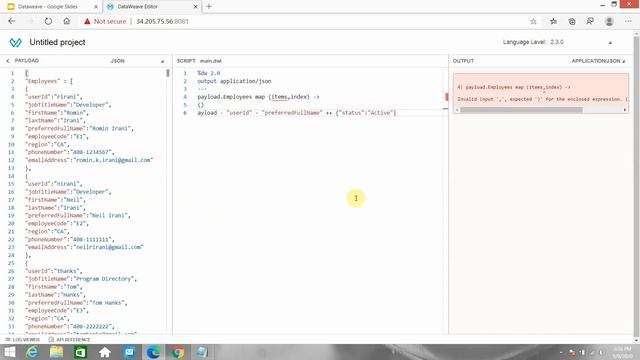Open the API REFERENCE panel
The width and height of the screenshot is (640, 360).
69,340
